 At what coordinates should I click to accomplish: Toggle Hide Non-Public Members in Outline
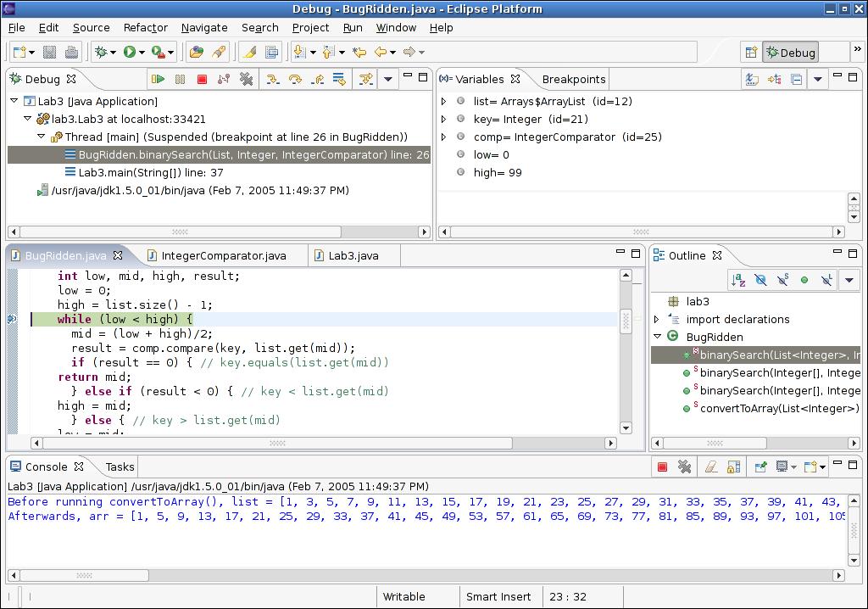click(804, 281)
